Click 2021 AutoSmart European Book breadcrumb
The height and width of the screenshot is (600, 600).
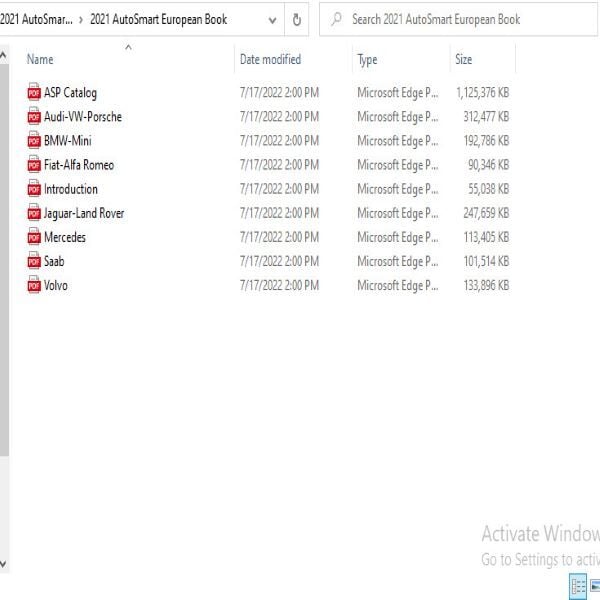pyautogui.click(x=158, y=19)
